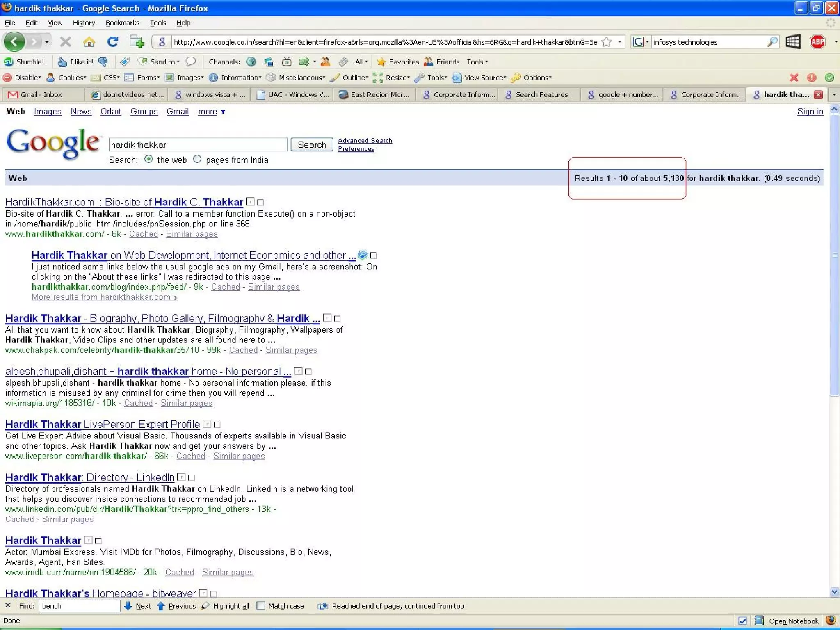This screenshot has height=630, width=840.
Task: Click the Adblock Plus ABP icon
Action: click(x=817, y=42)
